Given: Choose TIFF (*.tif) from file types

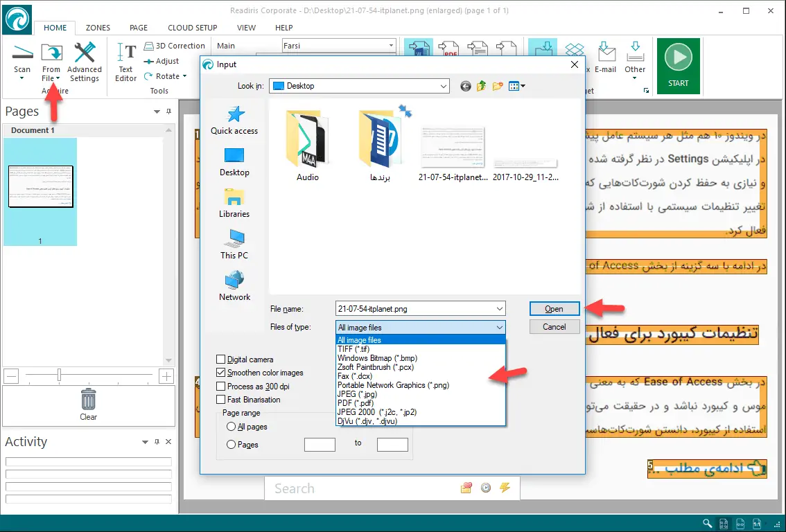Looking at the screenshot, I should pyautogui.click(x=421, y=349).
